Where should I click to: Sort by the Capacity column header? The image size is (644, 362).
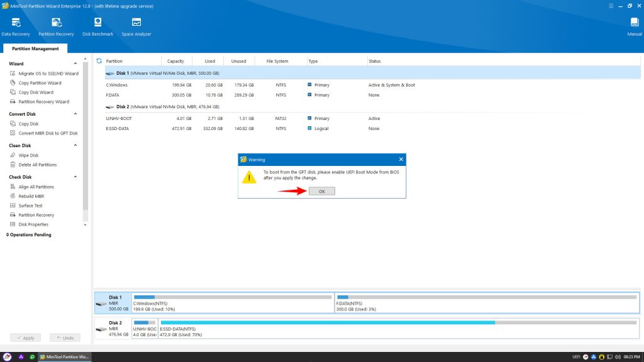click(176, 61)
